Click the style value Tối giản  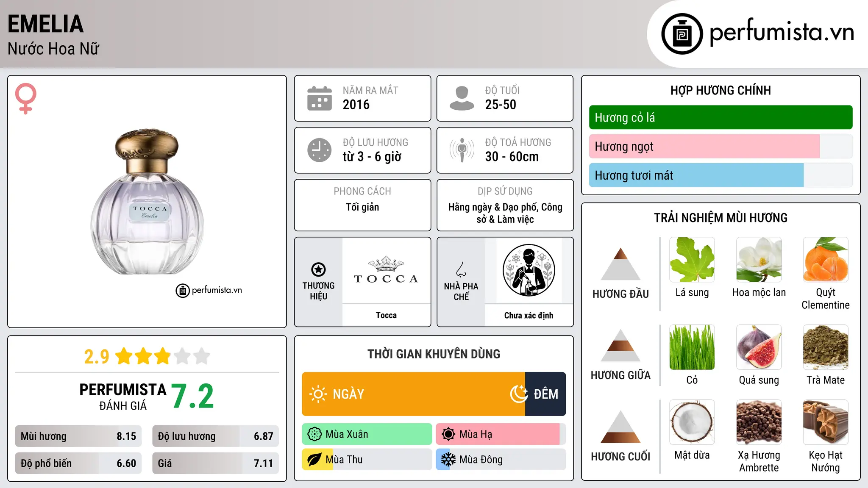click(x=362, y=207)
